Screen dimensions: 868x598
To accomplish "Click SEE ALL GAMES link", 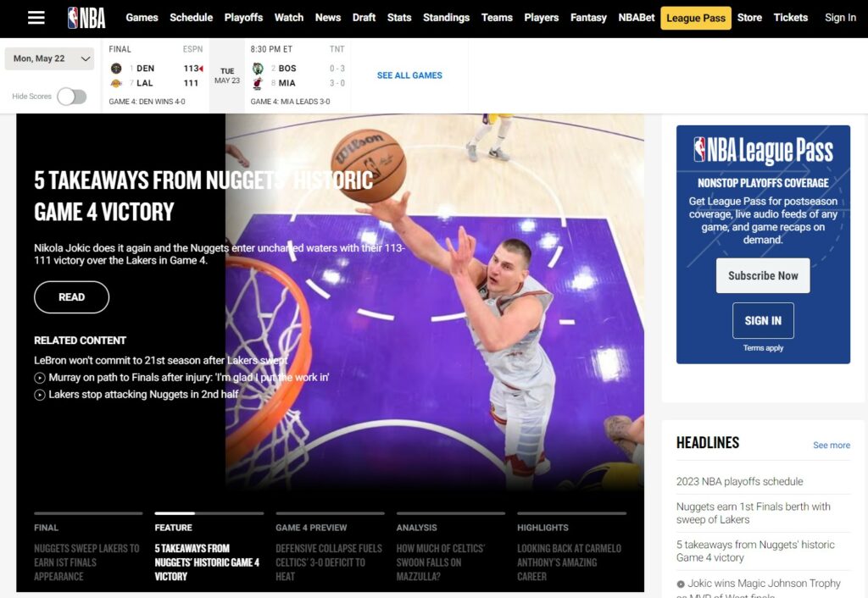I will 409,75.
